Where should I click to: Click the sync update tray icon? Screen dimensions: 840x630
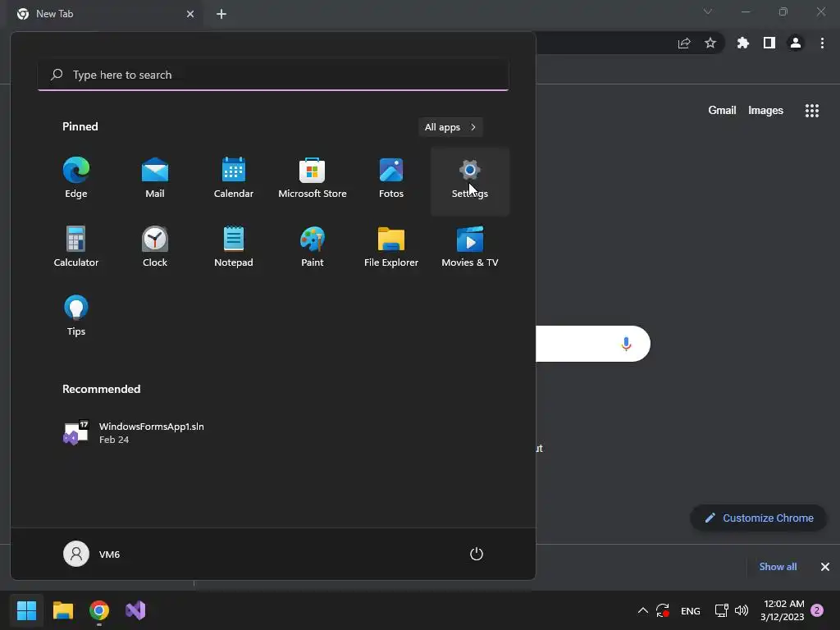pyautogui.click(x=663, y=610)
